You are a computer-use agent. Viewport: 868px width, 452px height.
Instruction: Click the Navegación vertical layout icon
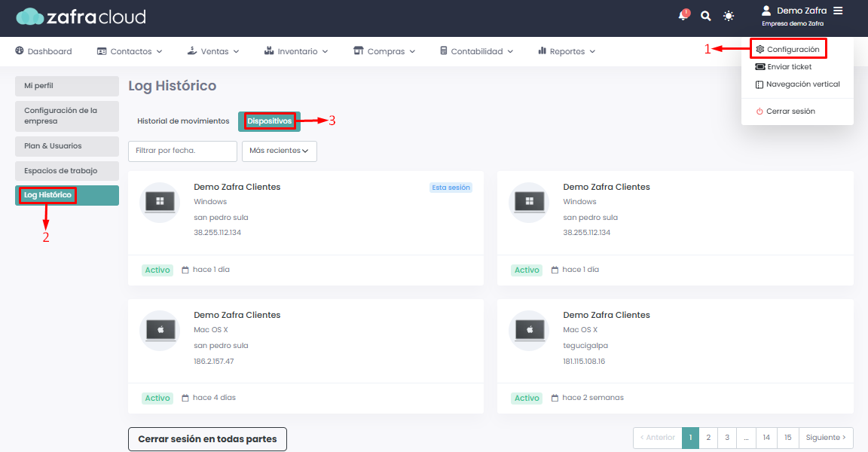click(759, 84)
